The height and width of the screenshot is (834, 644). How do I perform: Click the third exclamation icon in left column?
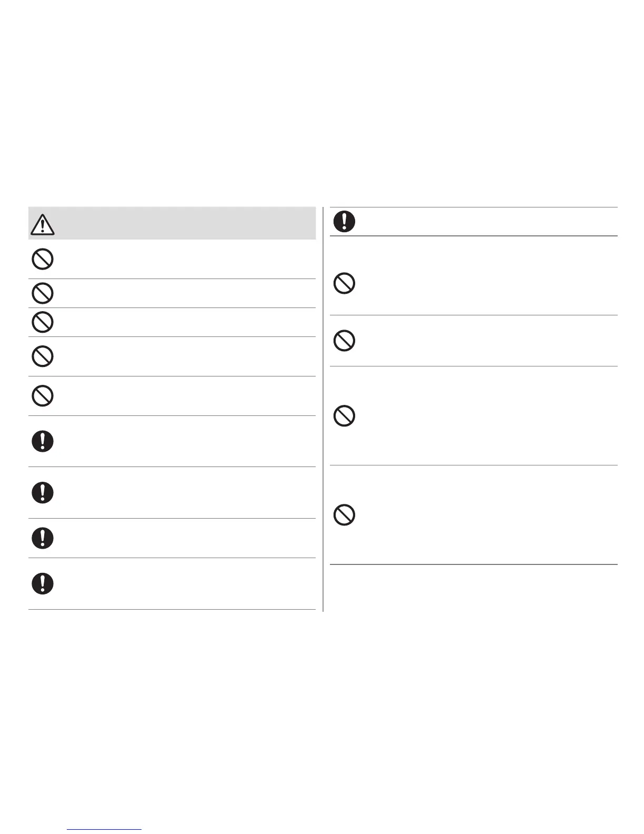click(x=43, y=538)
